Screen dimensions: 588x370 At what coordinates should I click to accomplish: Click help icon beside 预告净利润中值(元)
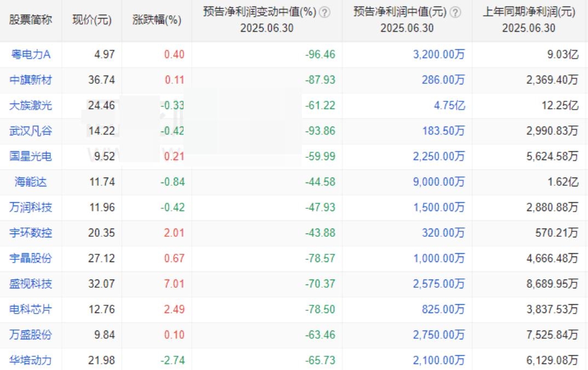[455, 13]
